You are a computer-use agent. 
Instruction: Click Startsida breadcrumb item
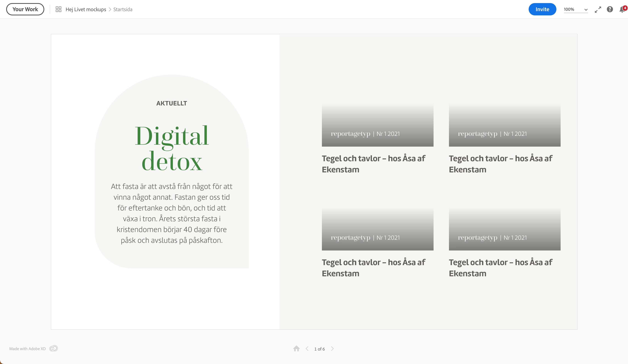click(x=123, y=9)
